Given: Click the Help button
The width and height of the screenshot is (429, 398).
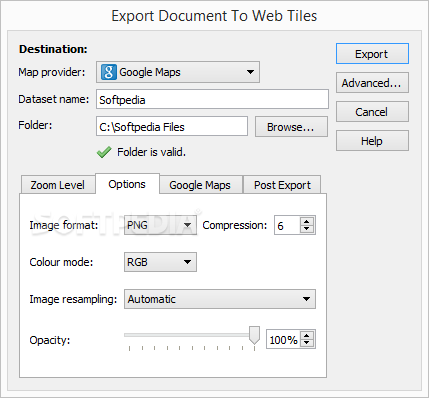Looking at the screenshot, I should [x=372, y=141].
